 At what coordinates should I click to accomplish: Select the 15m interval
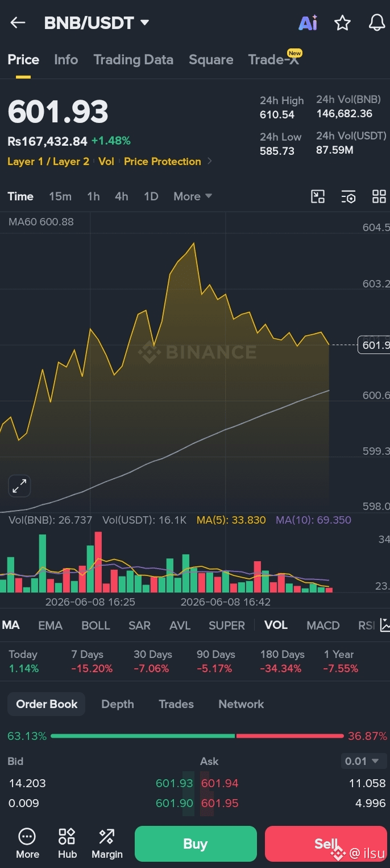[x=60, y=196]
